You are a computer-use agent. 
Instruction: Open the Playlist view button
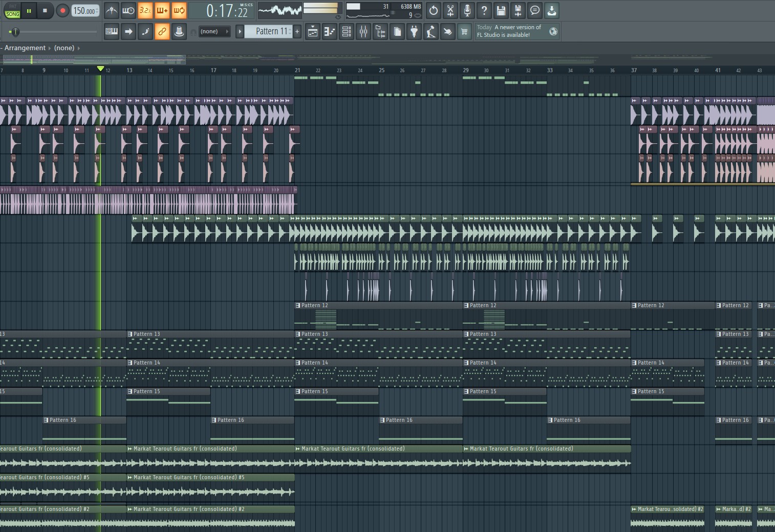pyautogui.click(x=313, y=32)
